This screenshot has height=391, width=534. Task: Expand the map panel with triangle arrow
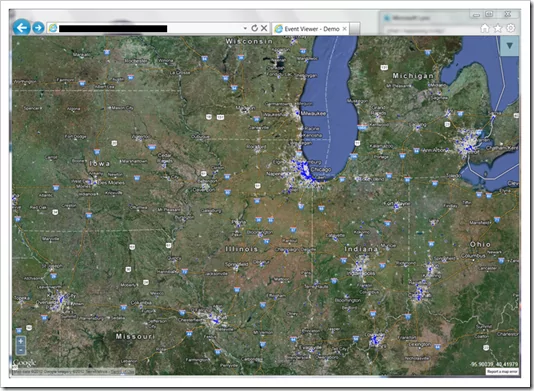(509, 46)
